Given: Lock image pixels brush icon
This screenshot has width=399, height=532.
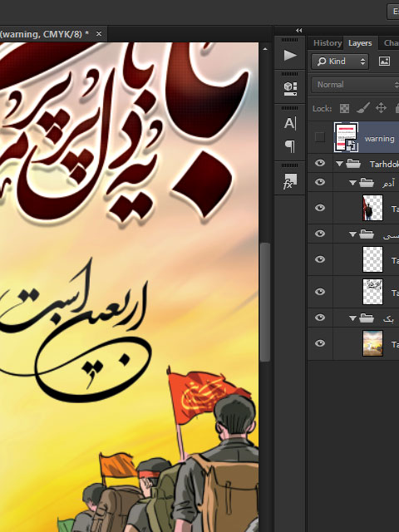Looking at the screenshot, I should 362,109.
